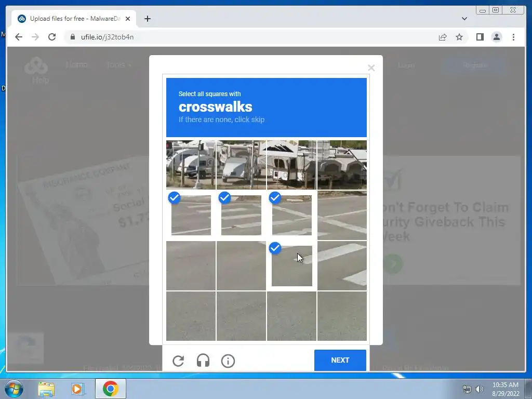The image size is (532, 399).
Task: Open File Explorer from the taskbar
Action: coord(46,389)
